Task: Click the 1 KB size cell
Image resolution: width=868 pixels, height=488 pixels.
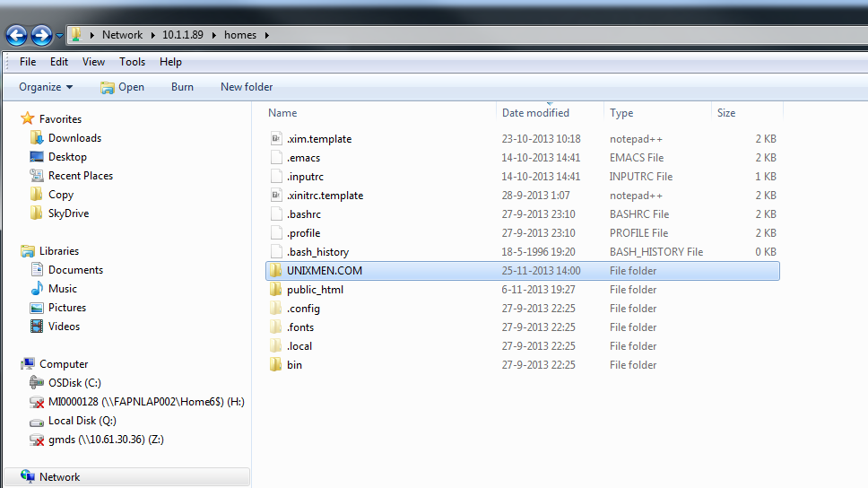Action: pyautogui.click(x=766, y=177)
